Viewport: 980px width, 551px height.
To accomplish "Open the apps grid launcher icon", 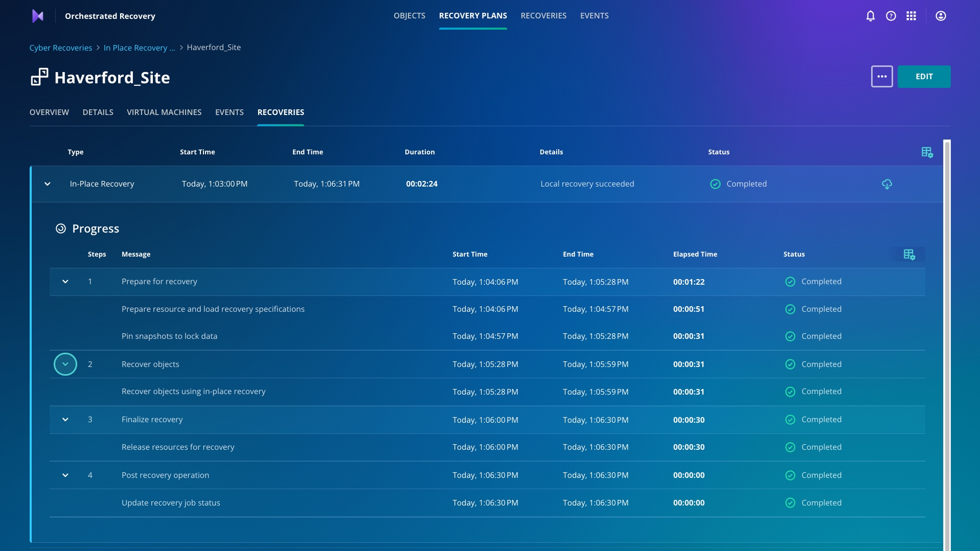I will click(911, 16).
